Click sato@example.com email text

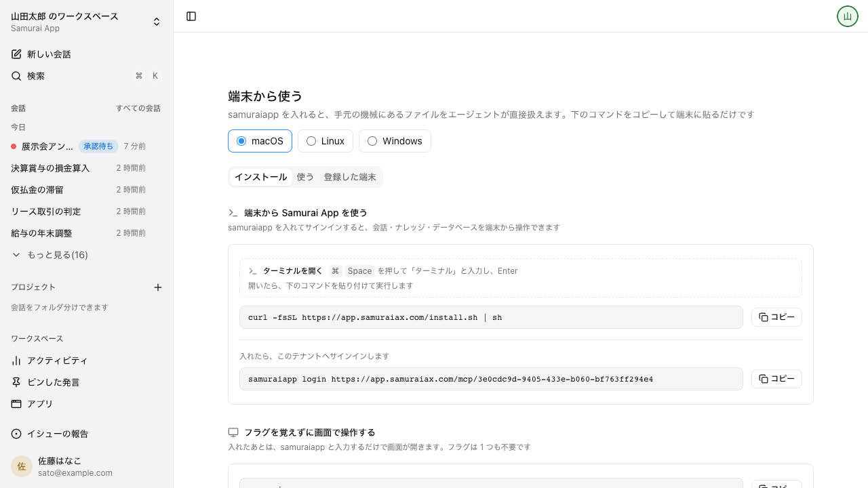tap(75, 473)
